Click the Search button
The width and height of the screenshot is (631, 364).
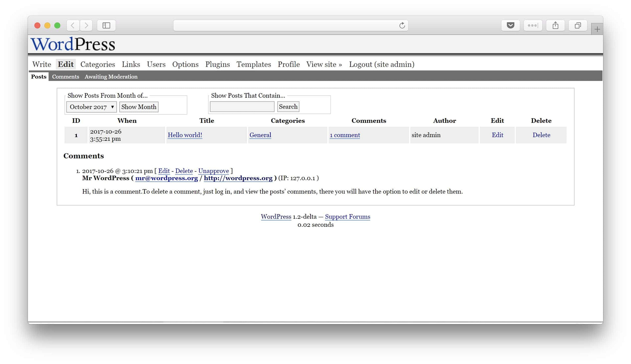coord(288,107)
